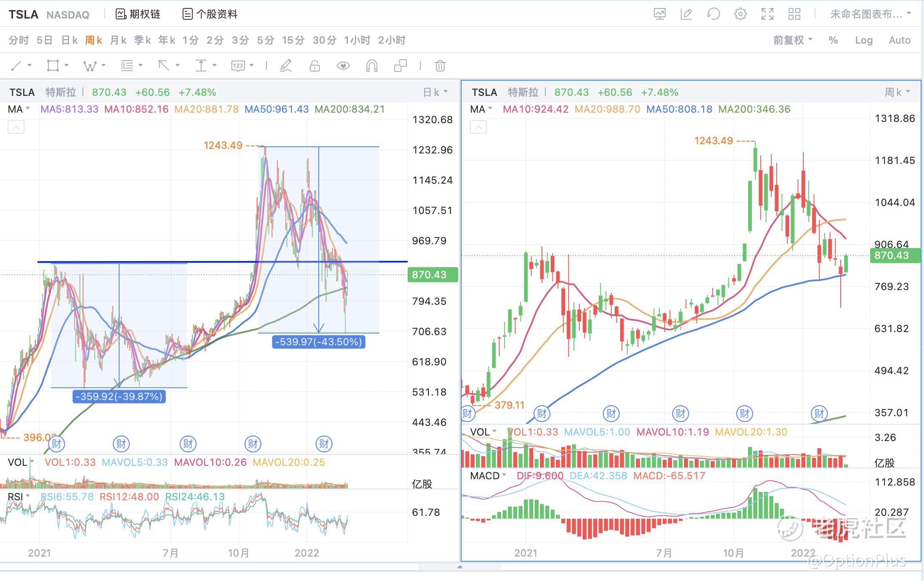Select the trend line drawing tool
Viewport: 924px width, 581px height.
16,66
